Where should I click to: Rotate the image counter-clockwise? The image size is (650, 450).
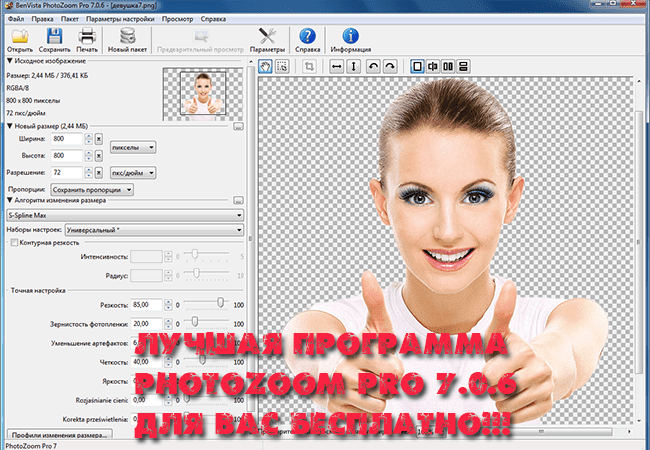click(x=374, y=66)
